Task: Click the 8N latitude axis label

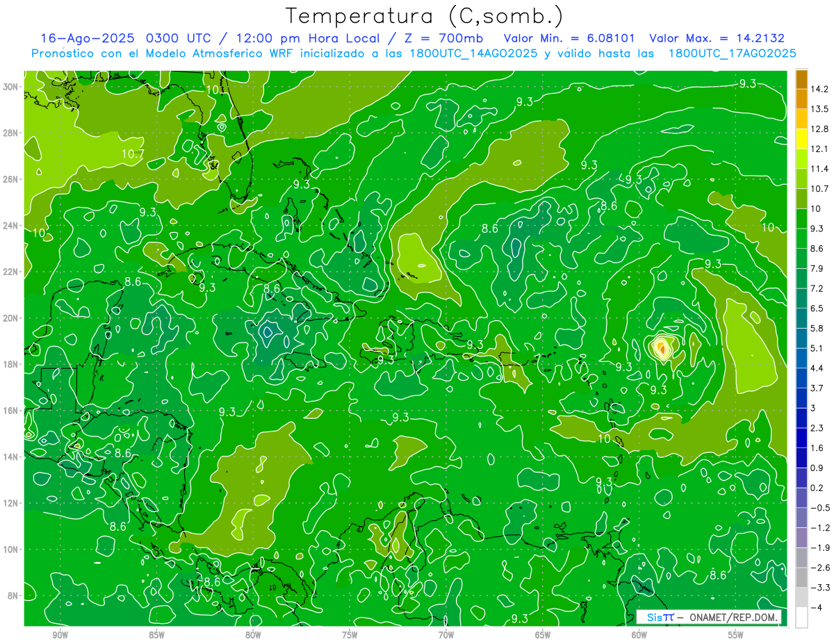Action: tap(13, 596)
